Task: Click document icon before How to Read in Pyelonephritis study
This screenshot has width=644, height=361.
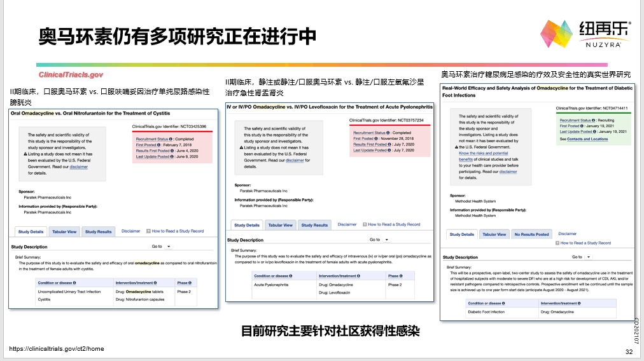Action: (365, 224)
